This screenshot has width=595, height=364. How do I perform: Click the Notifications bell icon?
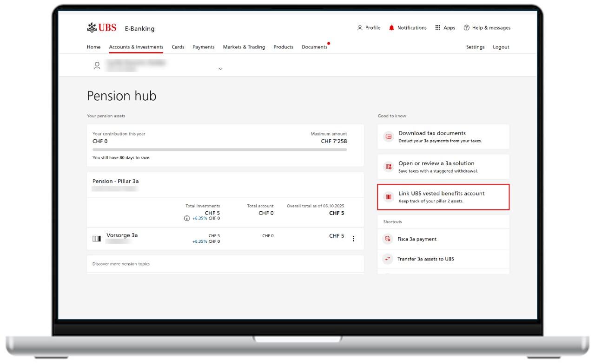pos(391,28)
